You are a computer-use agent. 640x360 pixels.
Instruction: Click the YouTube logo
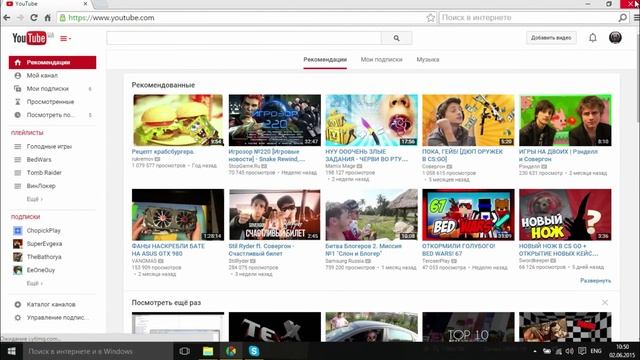(29, 38)
